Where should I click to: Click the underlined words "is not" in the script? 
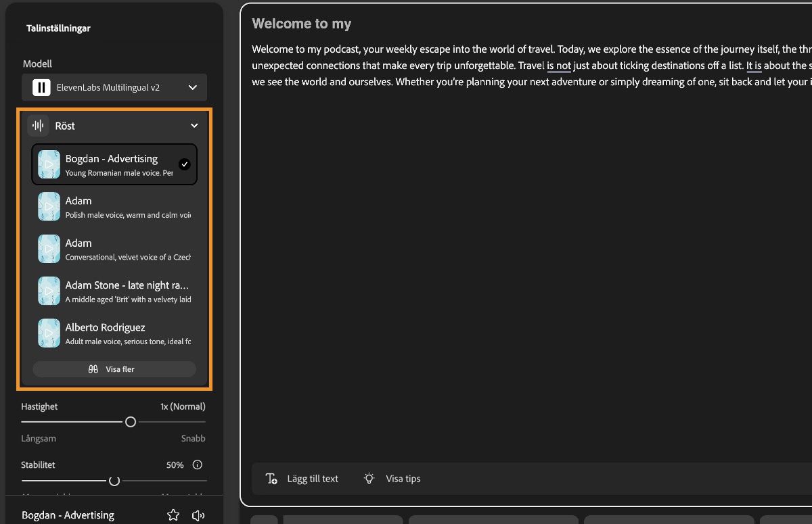click(559, 66)
